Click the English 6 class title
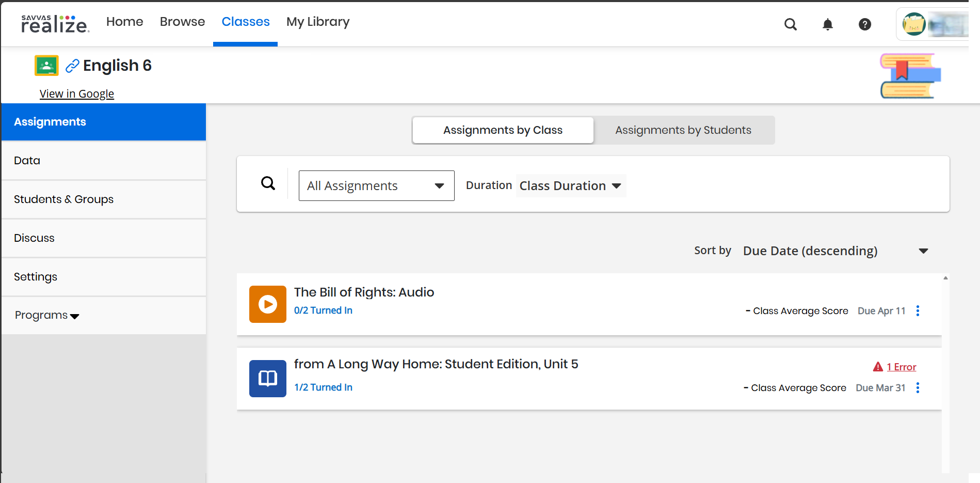This screenshot has height=483, width=980. (x=117, y=66)
